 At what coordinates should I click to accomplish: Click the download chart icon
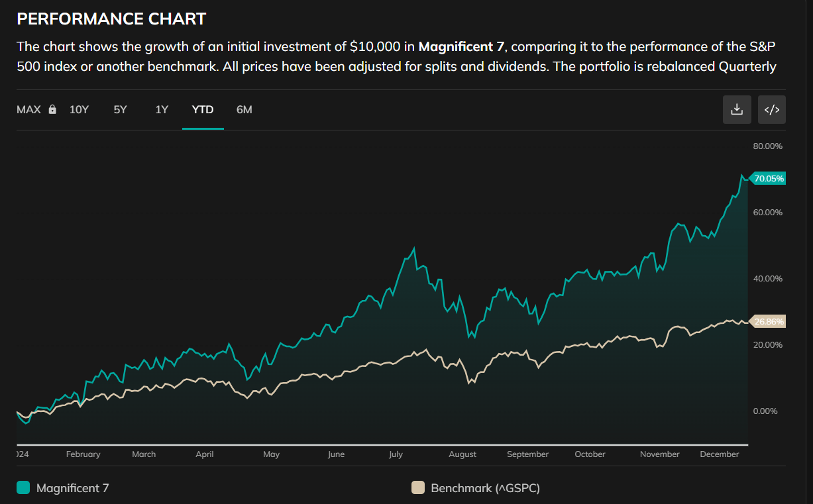[737, 109]
